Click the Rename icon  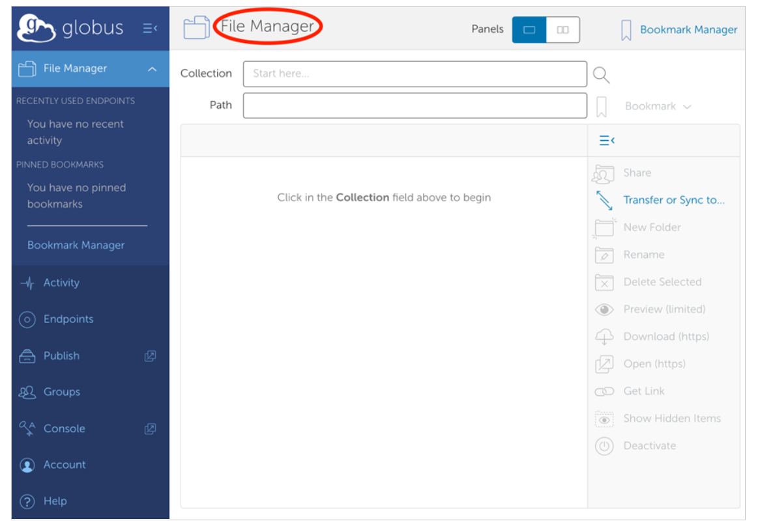604,255
